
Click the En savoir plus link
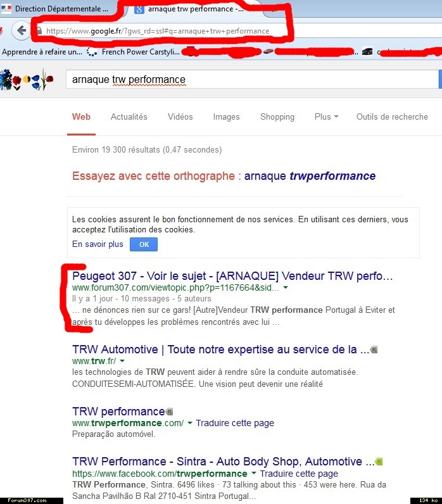tap(98, 244)
